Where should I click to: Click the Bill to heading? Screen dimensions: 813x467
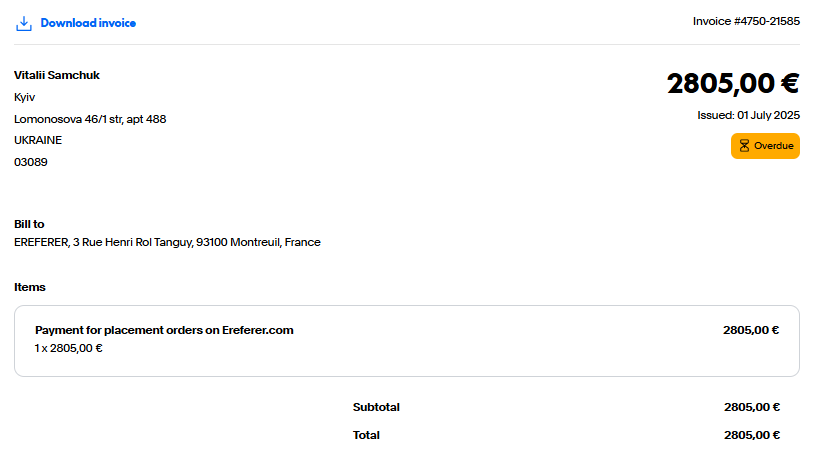click(29, 224)
